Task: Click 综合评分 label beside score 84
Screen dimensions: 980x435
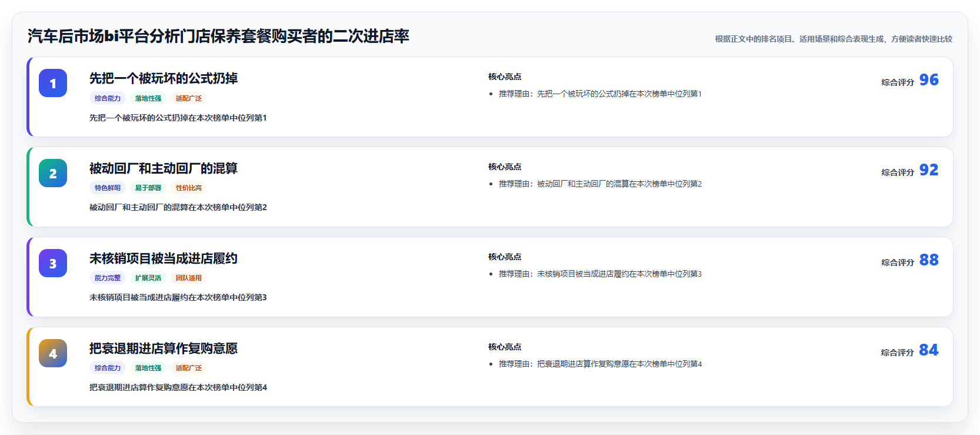Action: tap(898, 353)
